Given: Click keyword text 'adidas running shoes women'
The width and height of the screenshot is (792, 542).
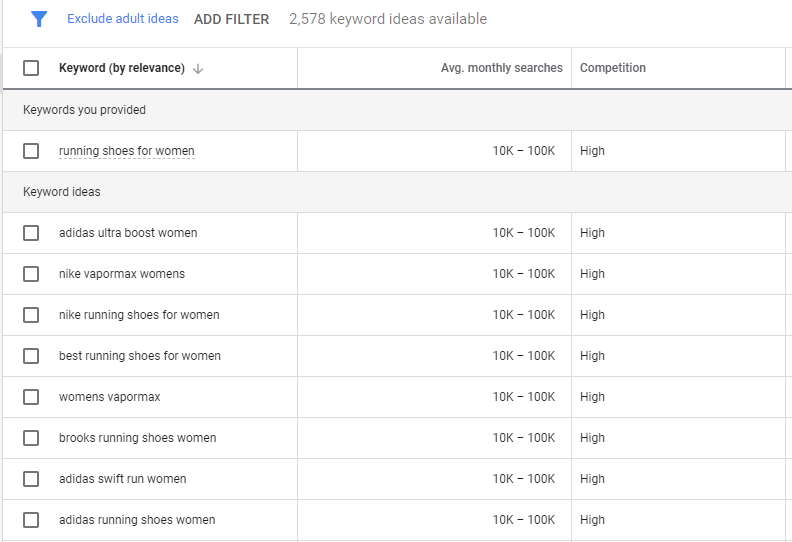Looking at the screenshot, I should pyautogui.click(x=137, y=519).
